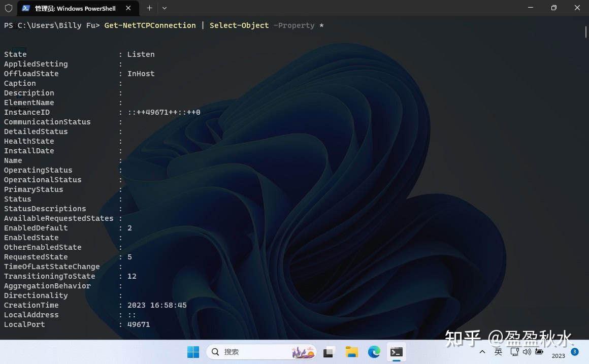Close the Windows PowerShell tab
589x364 pixels.
[128, 8]
